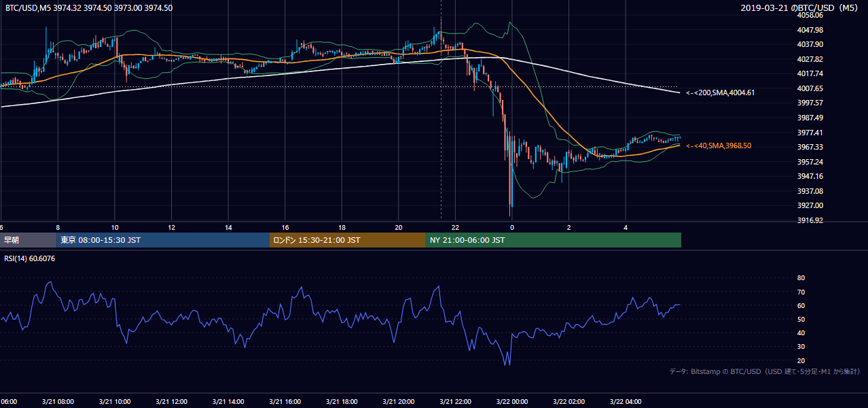Click price axis label 3927.00

tap(810, 205)
